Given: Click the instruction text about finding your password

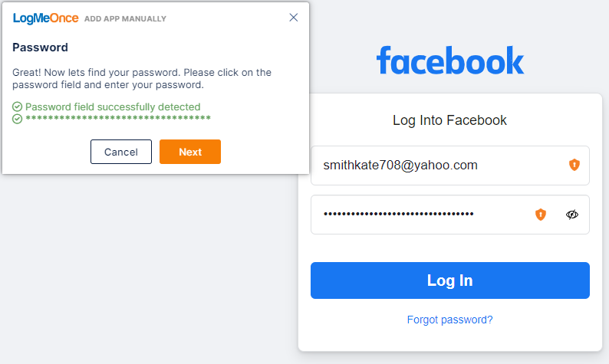Looking at the screenshot, I should 142,78.
